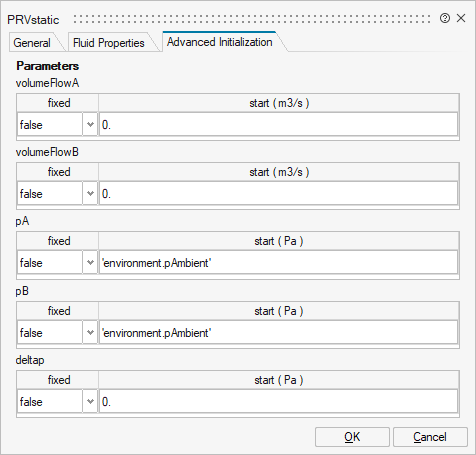Dismiss the dialog with Cancel
The height and width of the screenshot is (455, 476).
430,437
